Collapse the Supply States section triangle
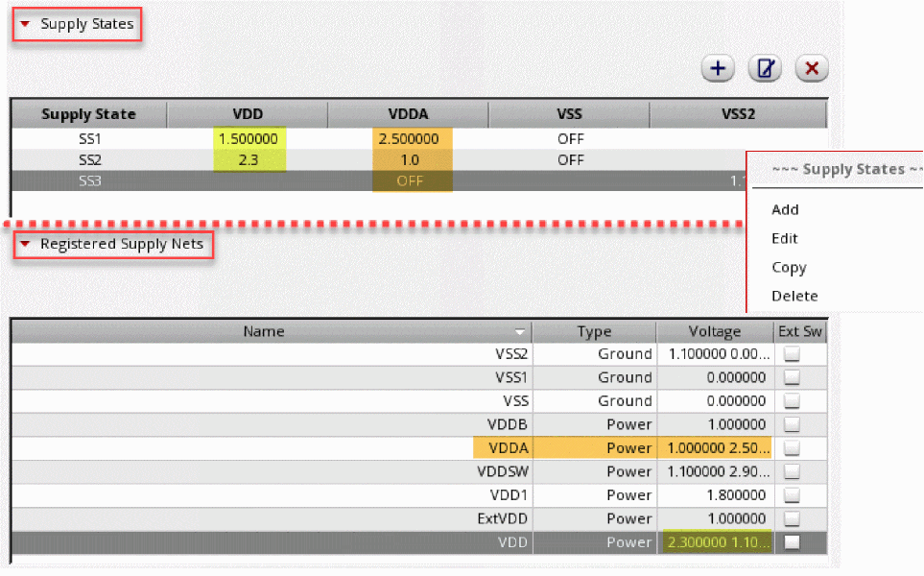The height and width of the screenshot is (576, 924). (25, 24)
